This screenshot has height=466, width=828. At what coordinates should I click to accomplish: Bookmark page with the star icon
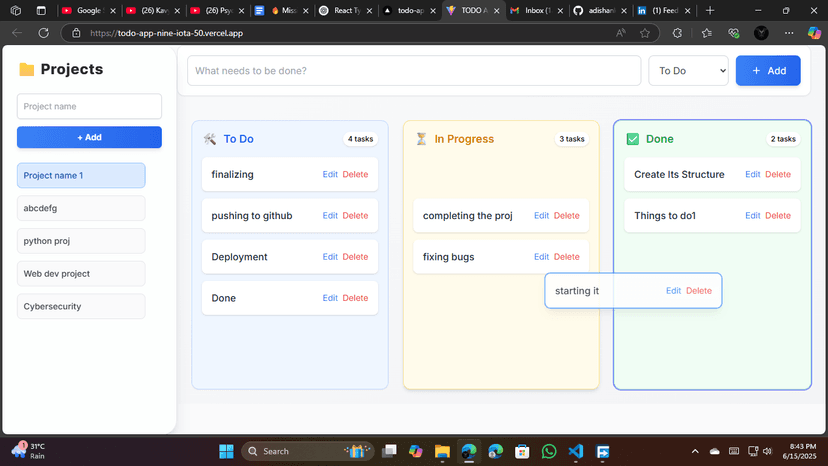point(645,33)
